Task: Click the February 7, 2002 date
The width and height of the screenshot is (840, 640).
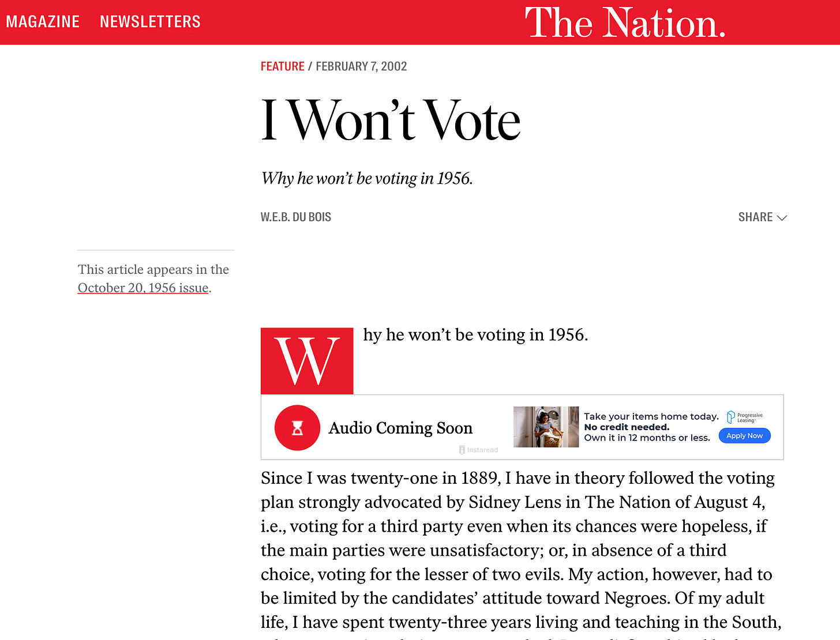Action: (x=361, y=66)
